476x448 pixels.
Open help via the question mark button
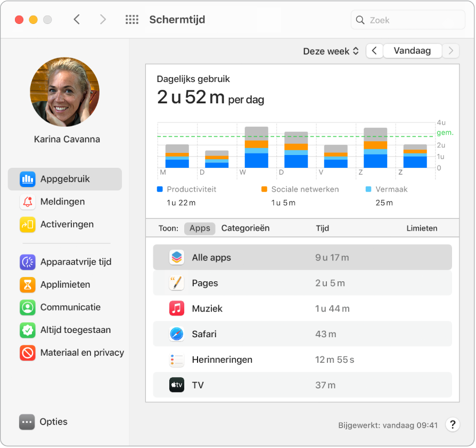coord(453,425)
